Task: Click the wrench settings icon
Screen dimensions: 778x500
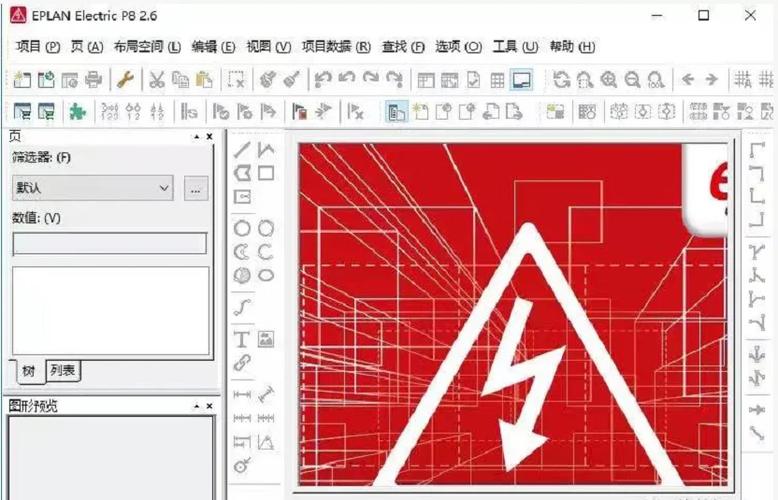Action: coord(125,79)
